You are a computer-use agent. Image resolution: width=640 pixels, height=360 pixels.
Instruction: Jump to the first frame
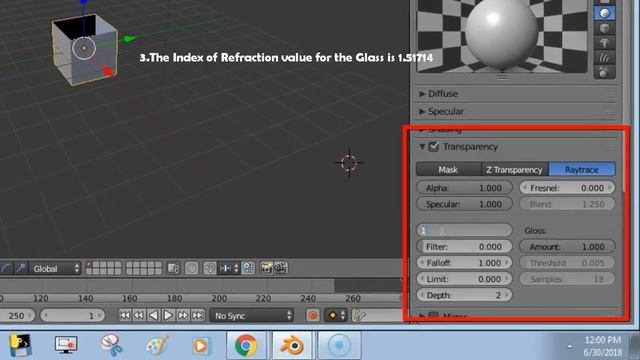tap(124, 316)
